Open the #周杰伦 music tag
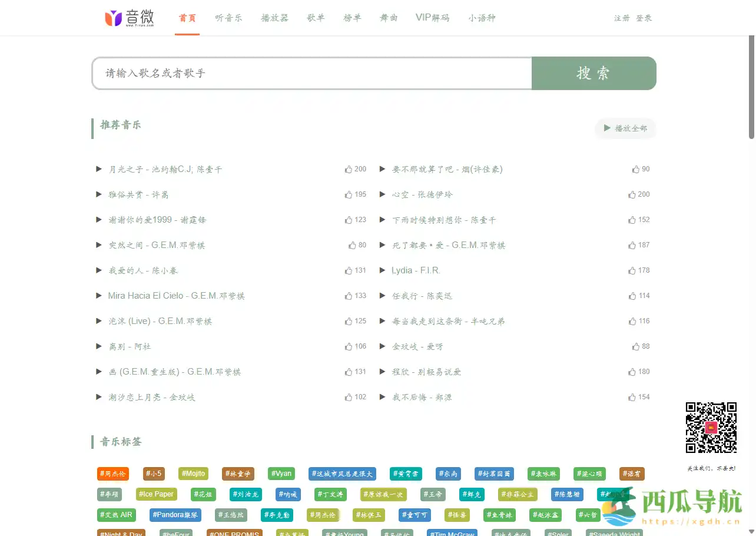 coord(112,474)
